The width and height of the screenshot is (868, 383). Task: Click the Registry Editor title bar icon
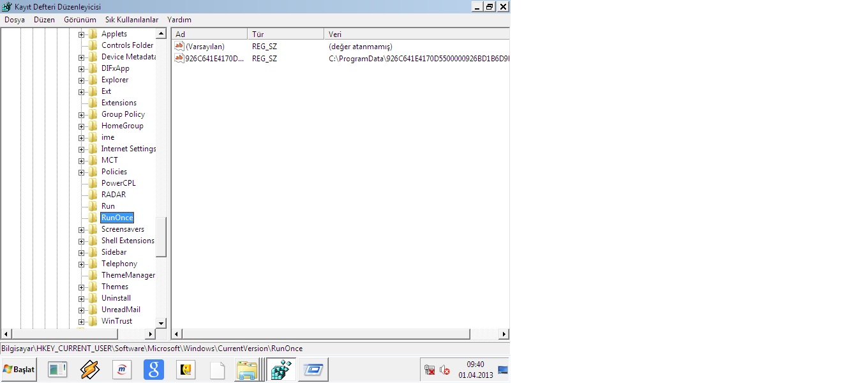(x=7, y=6)
